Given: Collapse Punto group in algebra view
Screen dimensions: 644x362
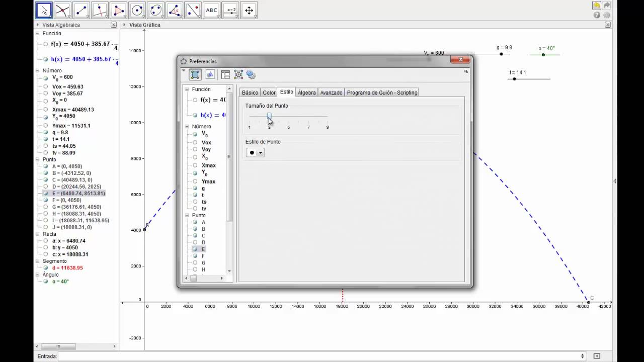Looking at the screenshot, I should click(x=38, y=159).
